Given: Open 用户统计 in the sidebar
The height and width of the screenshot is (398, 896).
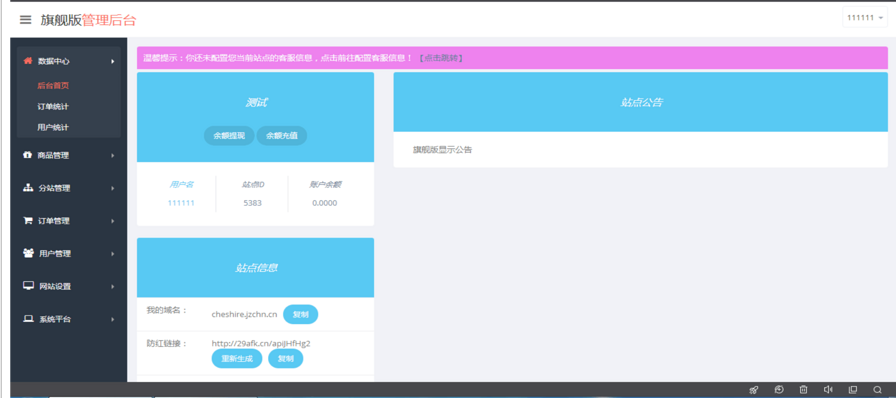Looking at the screenshot, I should point(53,127).
